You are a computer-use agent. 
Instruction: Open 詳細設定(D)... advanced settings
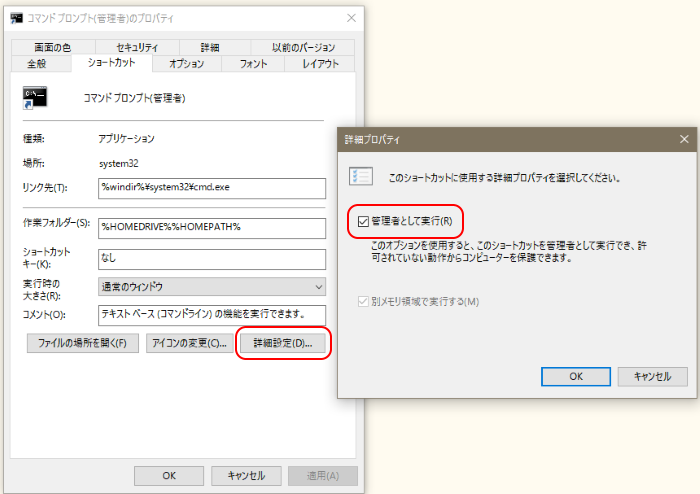[283, 343]
